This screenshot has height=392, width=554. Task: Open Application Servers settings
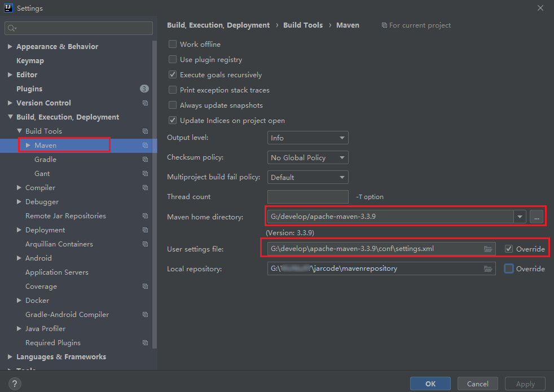point(57,272)
